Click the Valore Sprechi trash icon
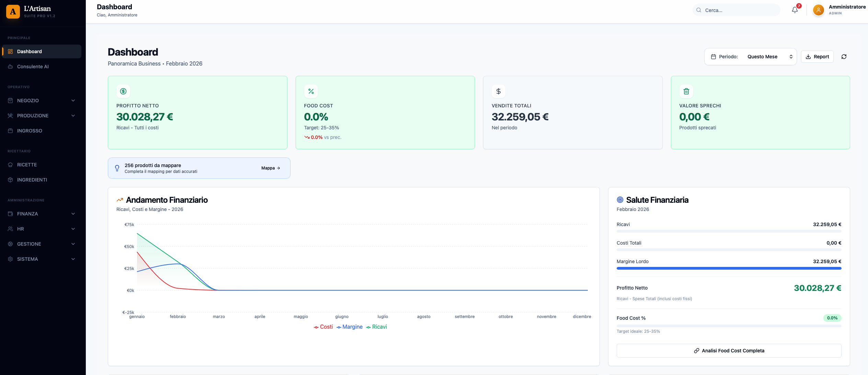 686,91
